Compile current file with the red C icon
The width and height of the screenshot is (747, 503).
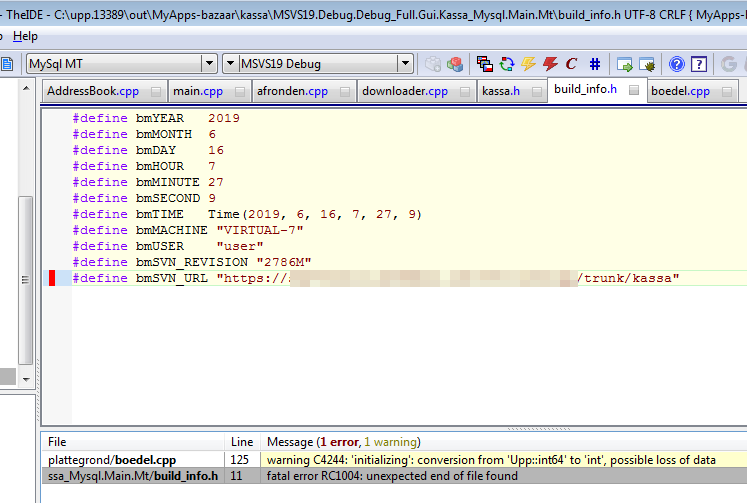(571, 64)
